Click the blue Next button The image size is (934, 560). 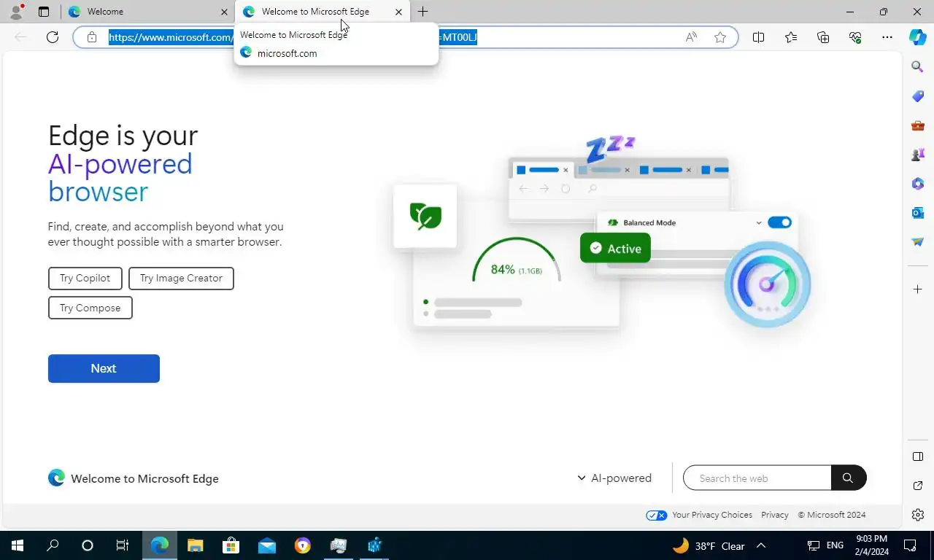pyautogui.click(x=104, y=368)
